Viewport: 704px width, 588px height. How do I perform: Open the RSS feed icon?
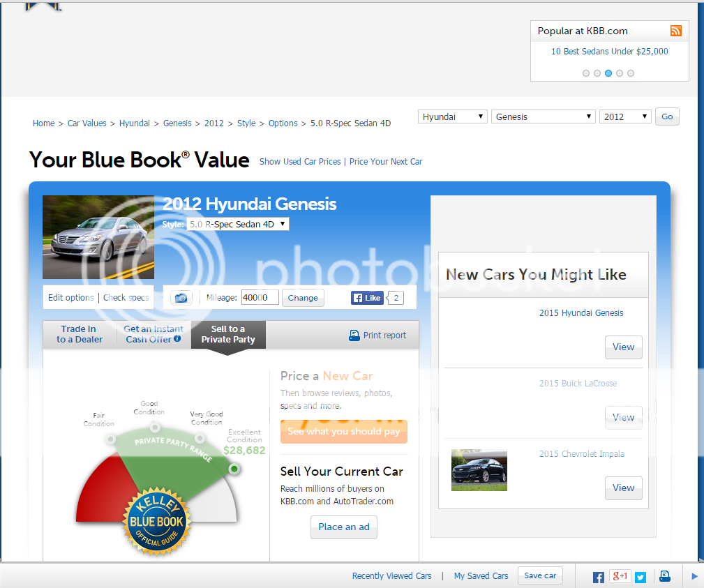click(x=675, y=31)
